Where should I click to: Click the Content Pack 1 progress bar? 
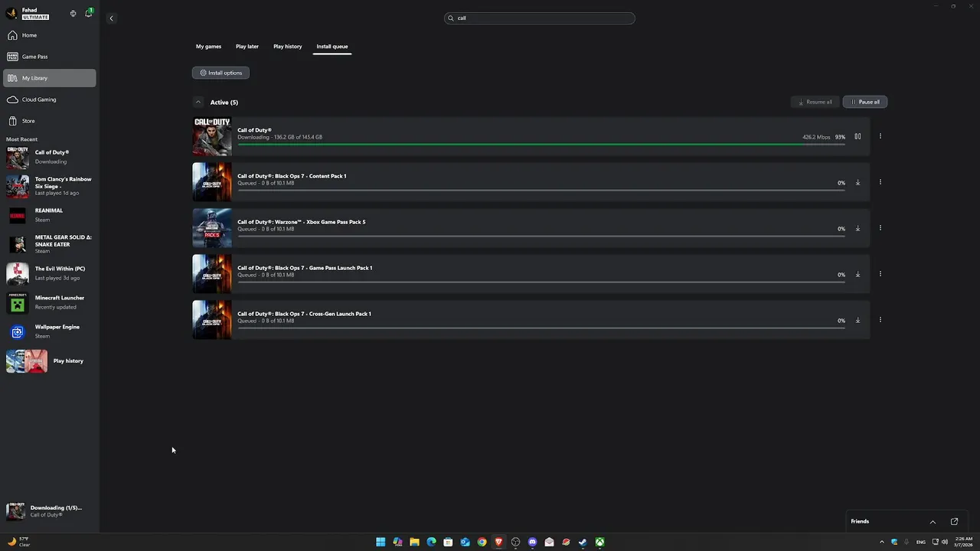[x=541, y=190]
